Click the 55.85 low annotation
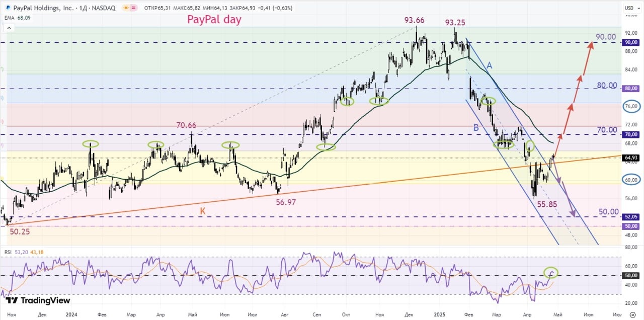The width and height of the screenshot is (644, 320). (x=547, y=204)
